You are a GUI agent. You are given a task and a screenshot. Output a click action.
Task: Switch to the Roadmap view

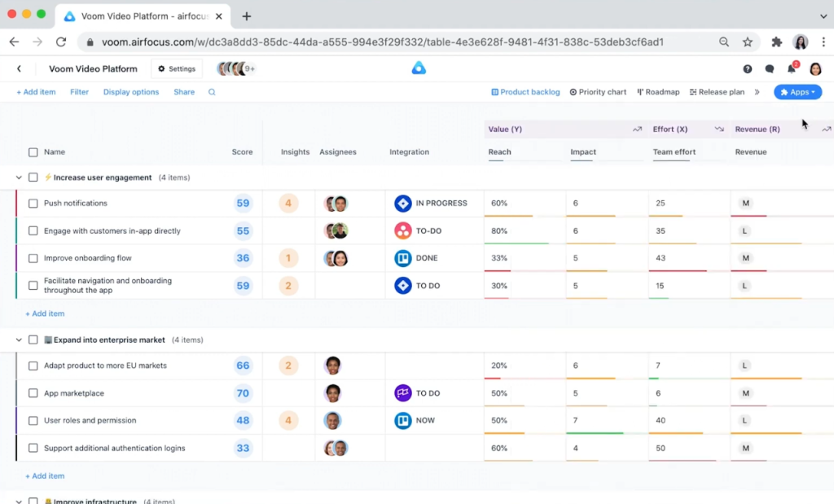point(658,92)
